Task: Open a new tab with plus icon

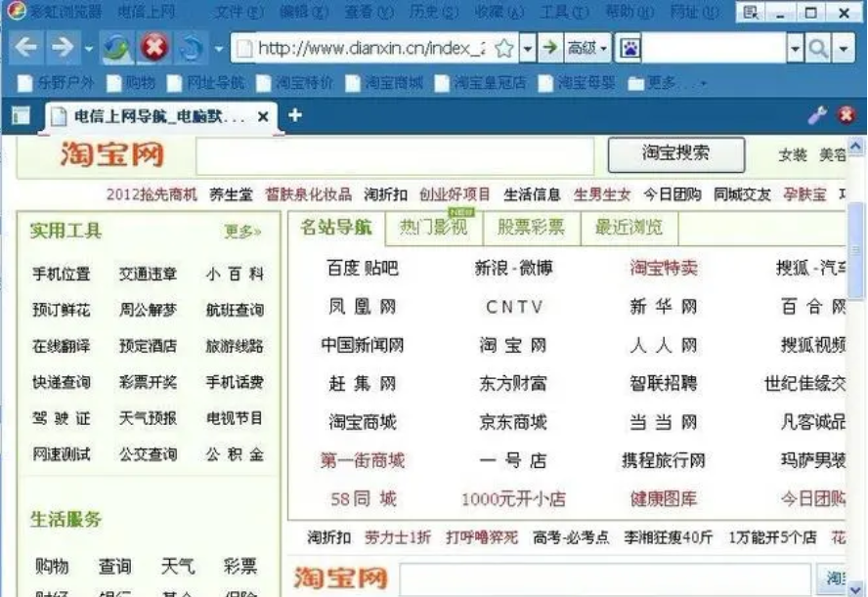Action: (295, 115)
